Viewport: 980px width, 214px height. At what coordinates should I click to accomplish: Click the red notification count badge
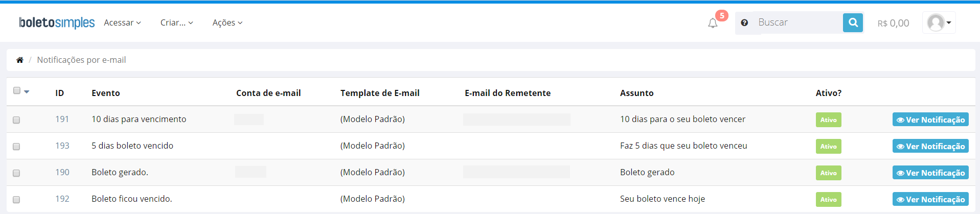(721, 16)
